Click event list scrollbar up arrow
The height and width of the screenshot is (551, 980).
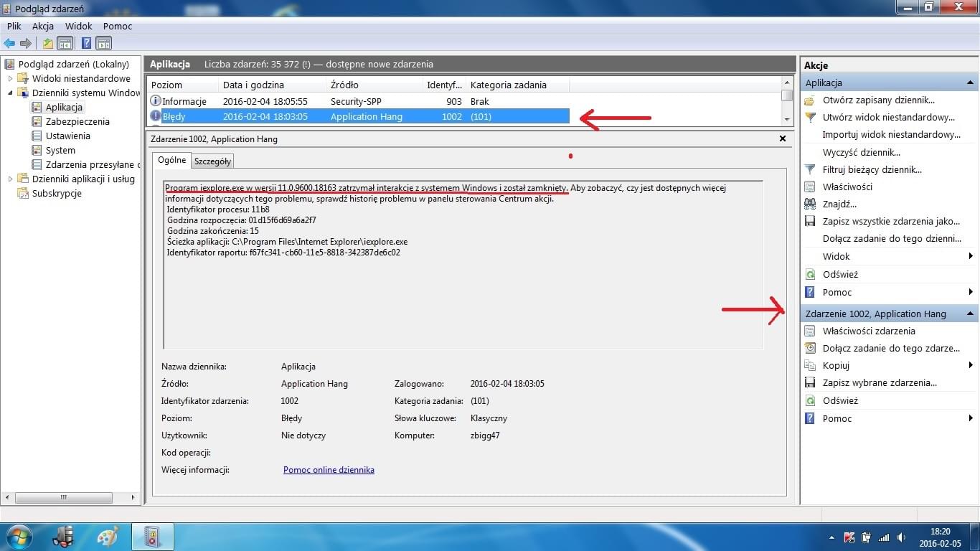coord(787,83)
